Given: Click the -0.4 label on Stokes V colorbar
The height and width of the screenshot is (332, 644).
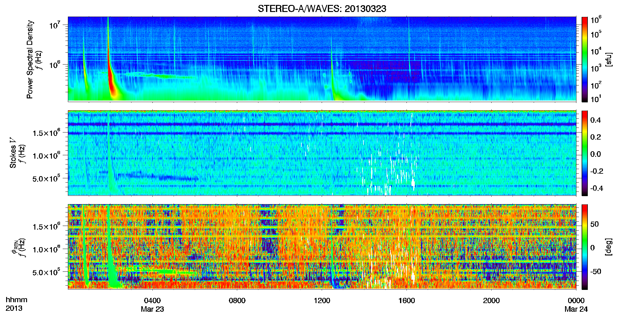Looking at the screenshot, I should pyautogui.click(x=597, y=188).
